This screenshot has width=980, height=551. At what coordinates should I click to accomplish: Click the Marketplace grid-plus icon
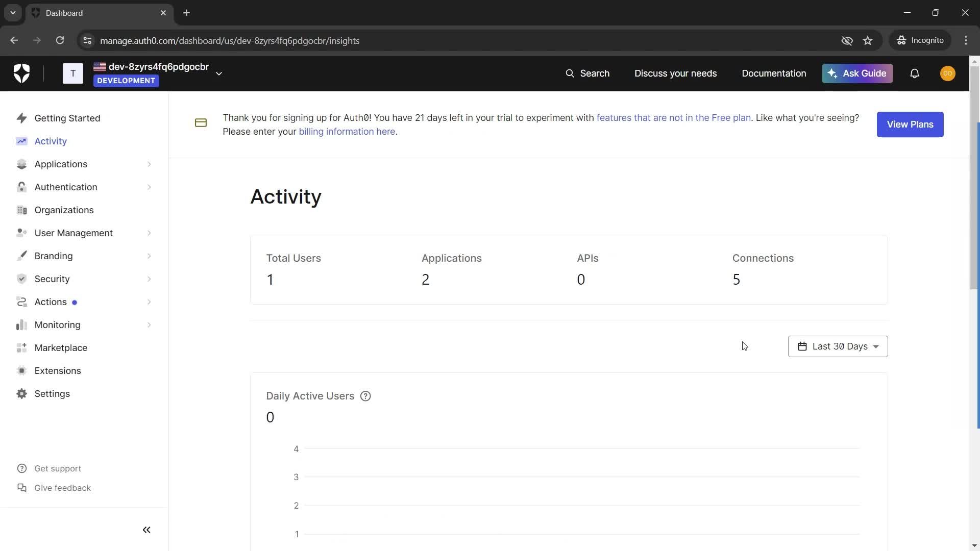click(21, 347)
